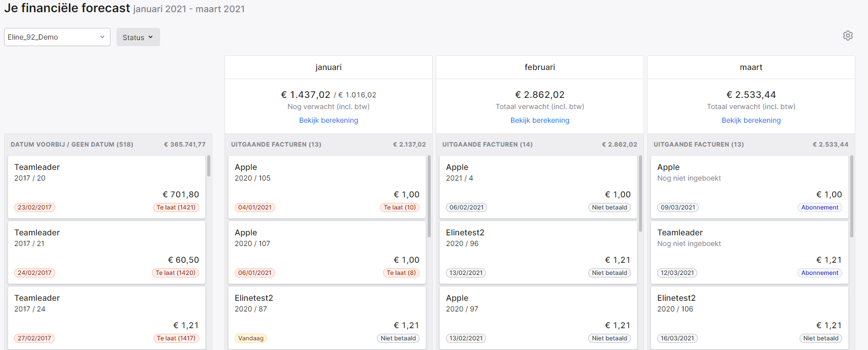868x350 pixels.
Task: Click the Te laat (8) status badge
Action: pyautogui.click(x=401, y=273)
